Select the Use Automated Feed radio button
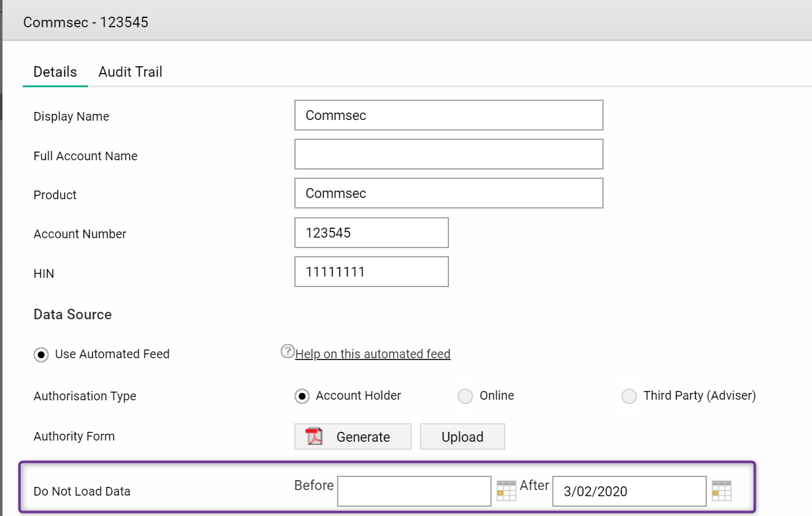This screenshot has width=812, height=516. point(41,355)
